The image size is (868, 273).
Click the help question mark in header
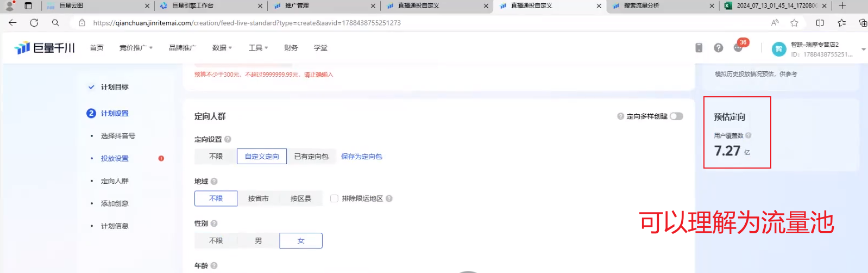pyautogui.click(x=718, y=48)
